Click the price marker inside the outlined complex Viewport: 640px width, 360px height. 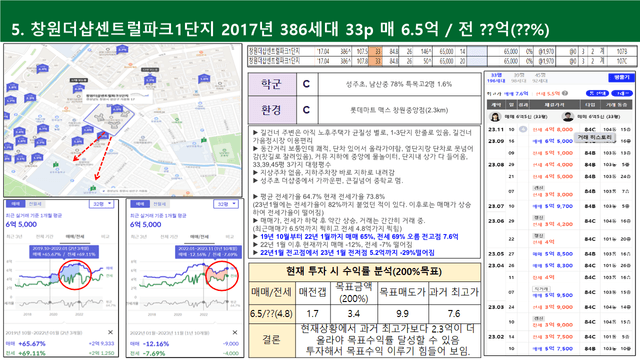117,109
